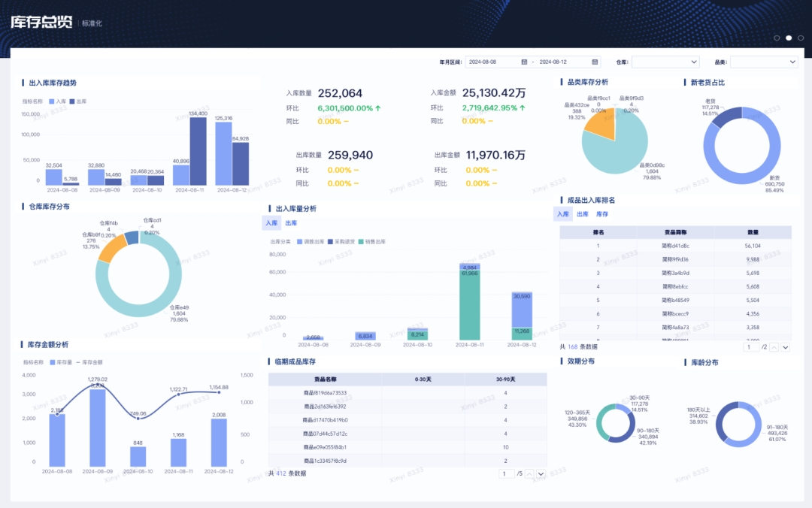Click the 排名 column header
The image size is (812, 508).
(598, 232)
